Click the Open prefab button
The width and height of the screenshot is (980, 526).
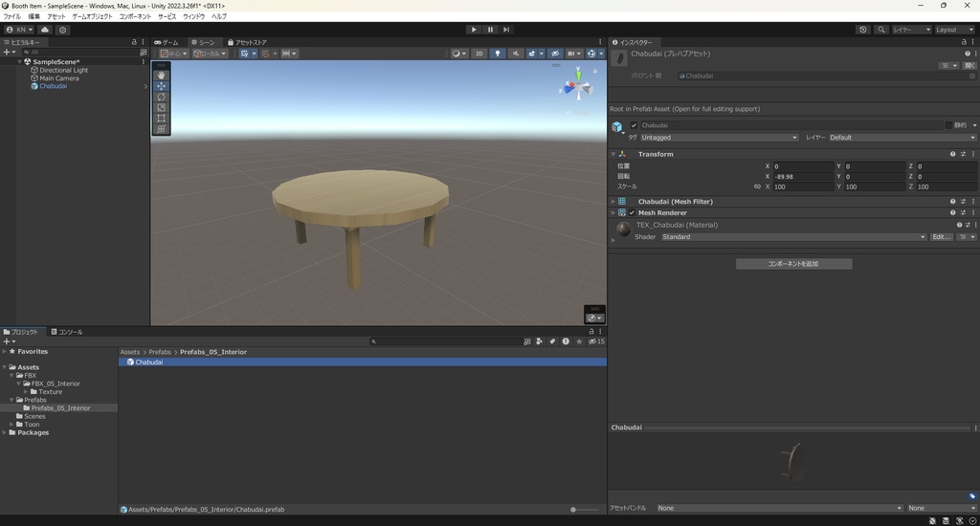[969, 66]
